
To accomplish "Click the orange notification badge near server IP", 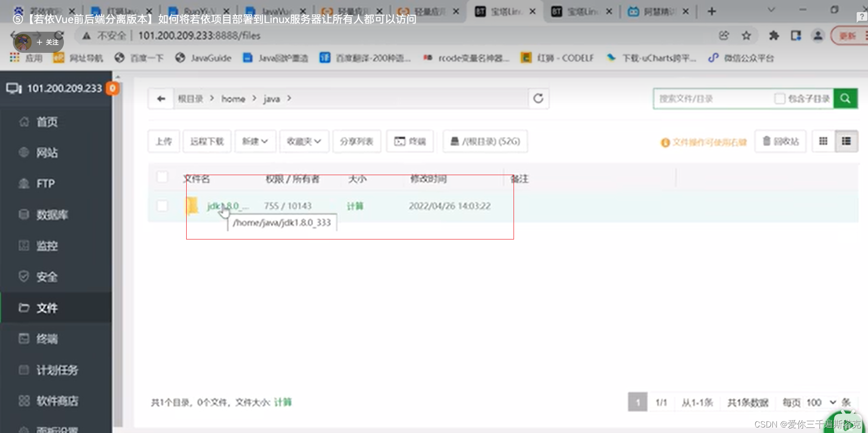I will click(112, 88).
